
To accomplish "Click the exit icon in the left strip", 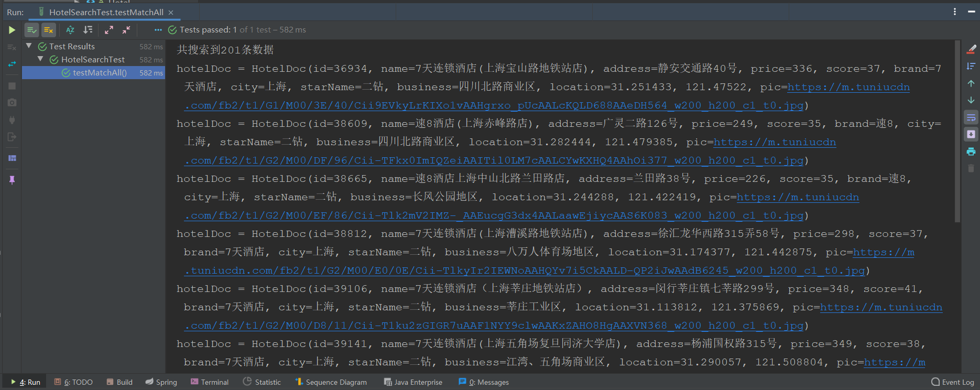I will (x=12, y=137).
